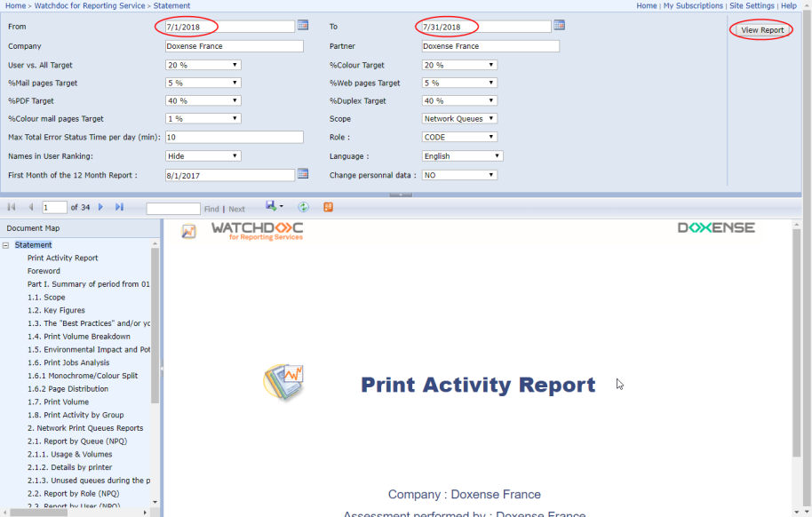Click the orange data feed export icon

click(328, 207)
